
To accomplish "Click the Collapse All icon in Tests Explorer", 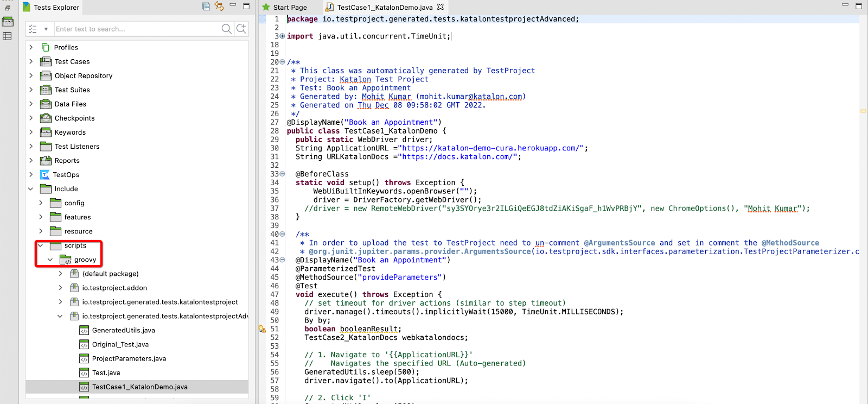I will 206,7.
